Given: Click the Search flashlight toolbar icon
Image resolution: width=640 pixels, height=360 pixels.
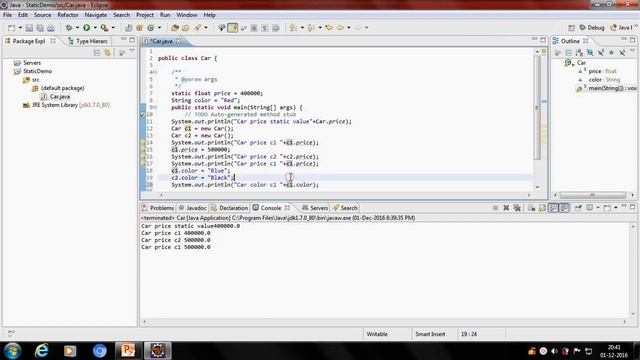Looking at the screenshot, I should pos(197,28).
